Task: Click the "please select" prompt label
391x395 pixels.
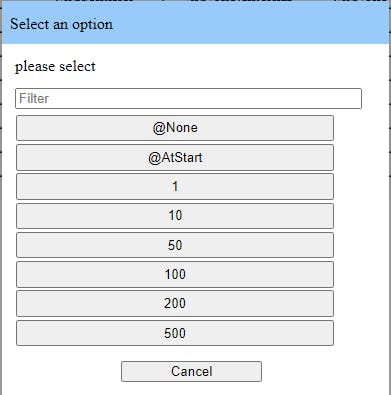Action: pos(55,66)
